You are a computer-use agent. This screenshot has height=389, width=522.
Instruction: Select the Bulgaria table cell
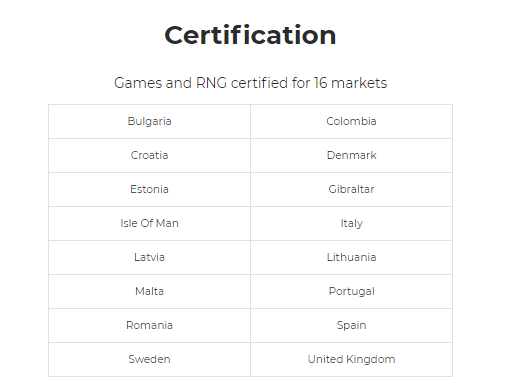click(x=149, y=121)
